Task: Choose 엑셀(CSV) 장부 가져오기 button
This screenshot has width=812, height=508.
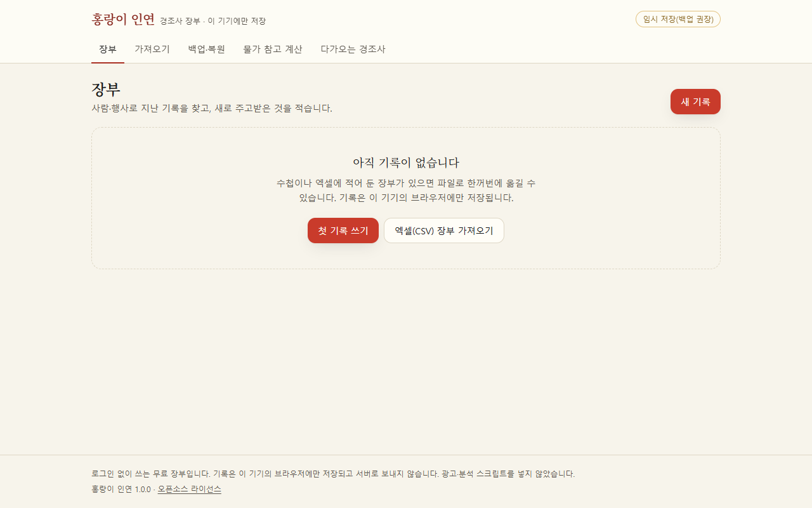Action: coord(444,231)
